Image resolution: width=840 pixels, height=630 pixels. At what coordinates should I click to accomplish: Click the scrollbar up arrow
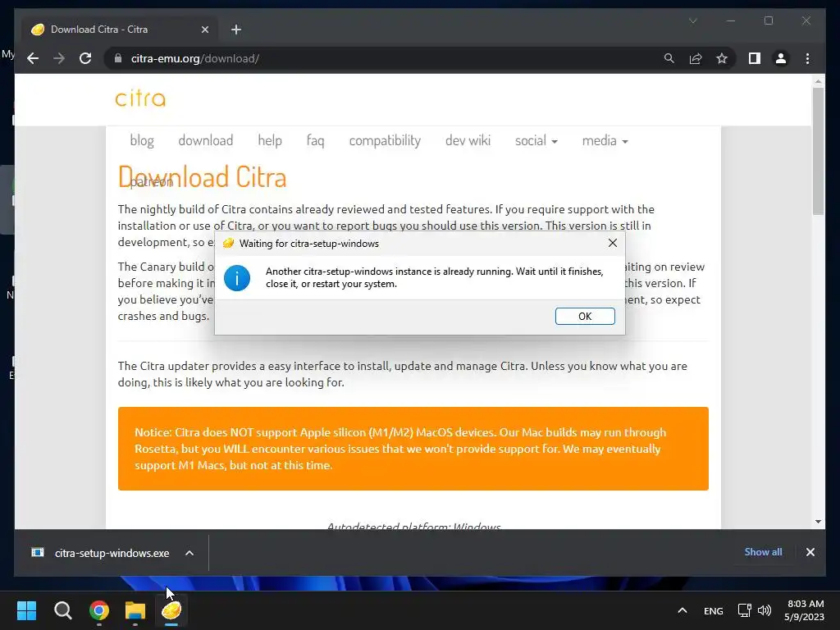pyautogui.click(x=818, y=81)
